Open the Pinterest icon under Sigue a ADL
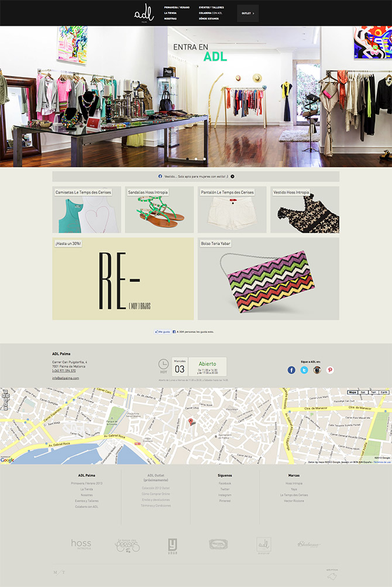Image resolution: width=392 pixels, height=587 pixels. pos(330,370)
